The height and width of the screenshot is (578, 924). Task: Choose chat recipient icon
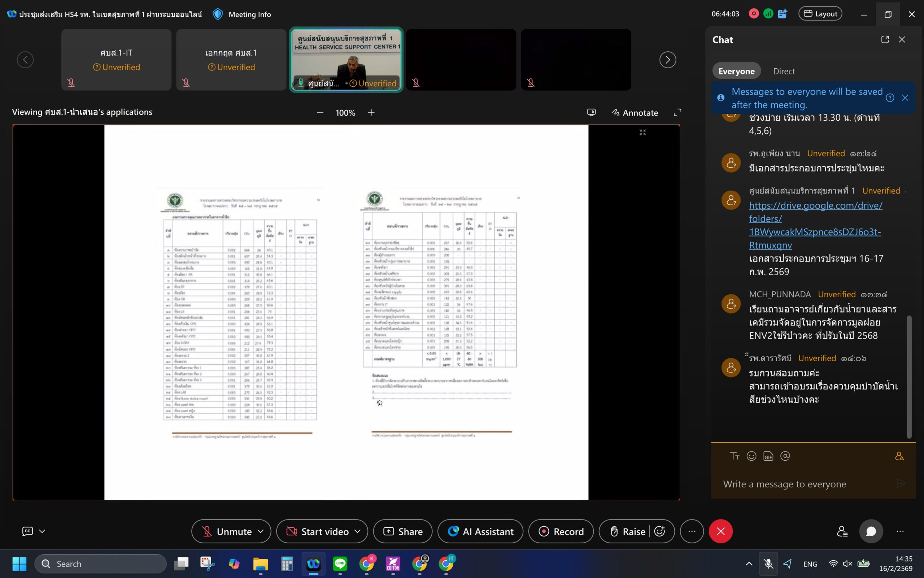pyautogui.click(x=899, y=456)
